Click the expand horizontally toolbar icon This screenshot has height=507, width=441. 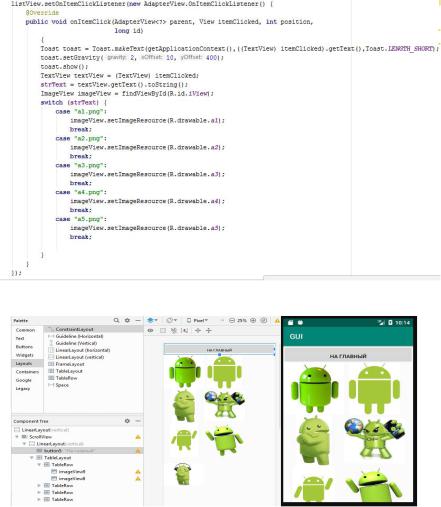[x=198, y=331]
